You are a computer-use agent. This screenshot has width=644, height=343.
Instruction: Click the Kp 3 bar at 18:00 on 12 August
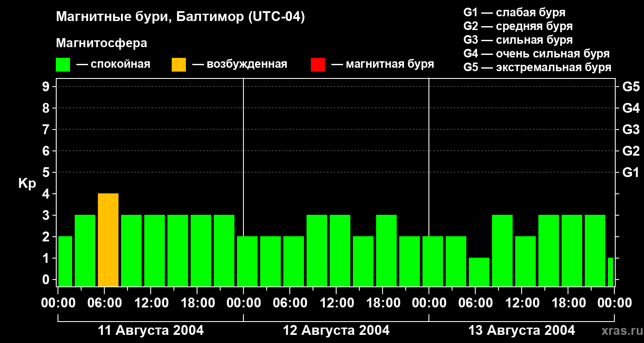coord(386,250)
